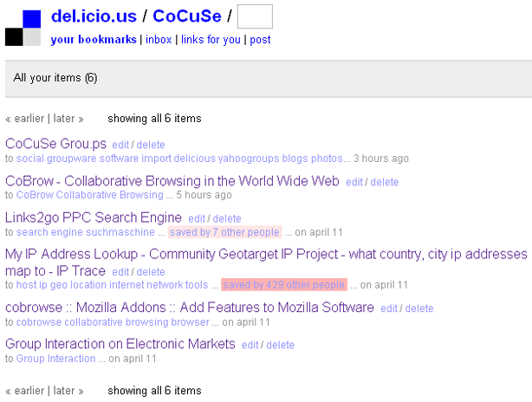
Task: Select the import tag
Action: 157,159
